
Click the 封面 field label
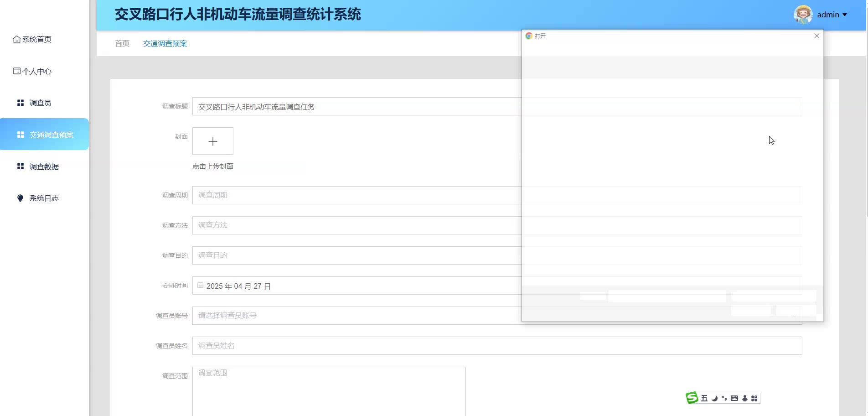(181, 136)
